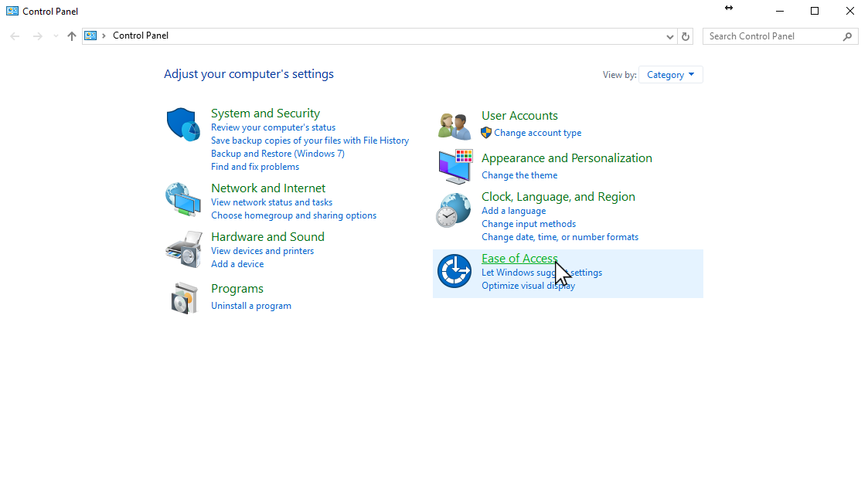The width and height of the screenshot is (868, 488).
Task: Open Change account type link
Action: pyautogui.click(x=537, y=133)
